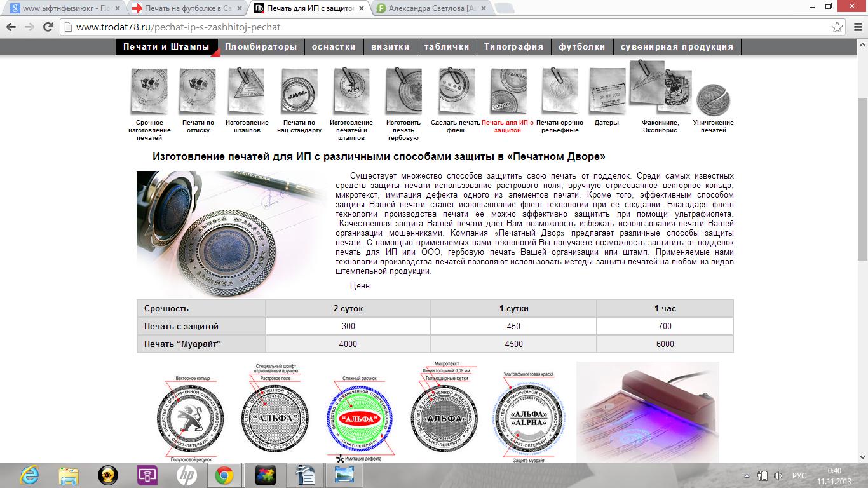Switch to the first "www.ыфтнфызиюкг" tab
Screen dimensions: 868x488
click(x=65, y=8)
